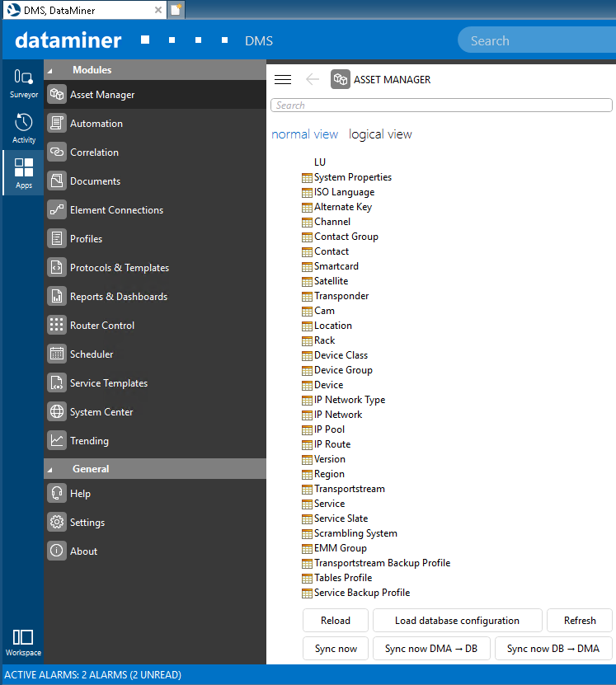
Task: Click the Automation module icon
Action: (x=57, y=123)
